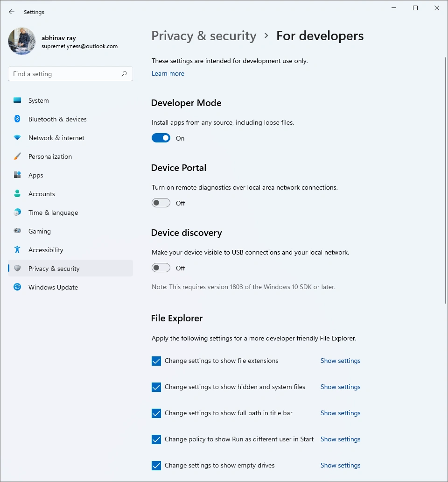Go back using the back arrow
Screen dimensions: 448x482
coord(12,12)
